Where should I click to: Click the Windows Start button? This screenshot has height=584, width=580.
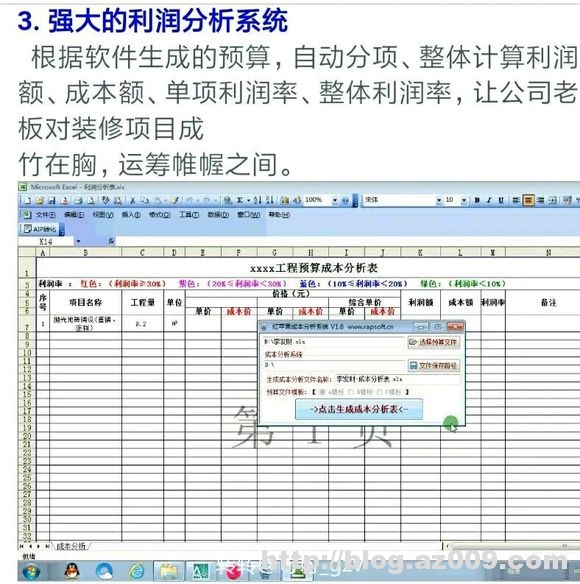[x=31, y=571]
